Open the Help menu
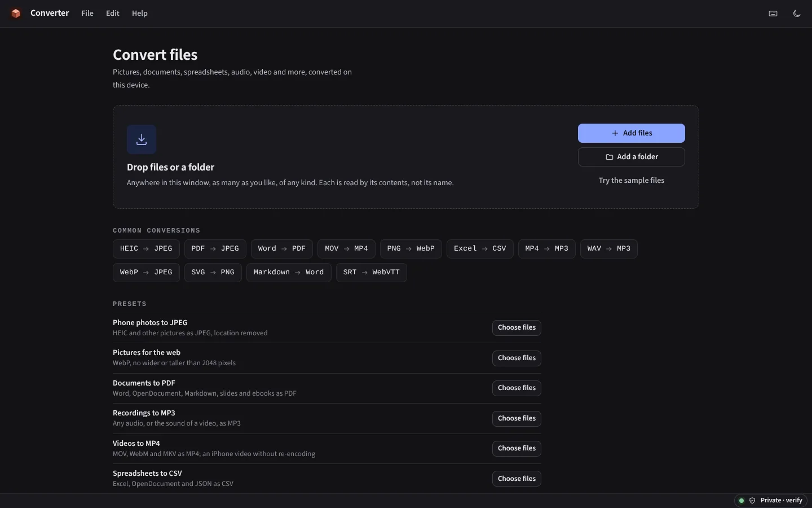 (x=140, y=14)
